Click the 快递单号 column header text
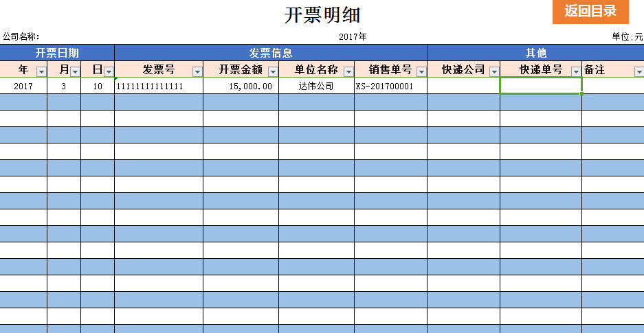Viewport: 644px width, 333px height. [540, 69]
